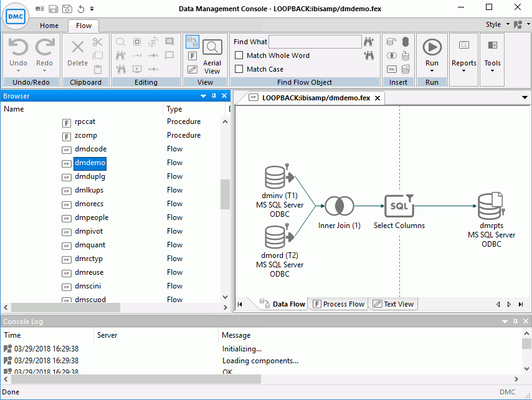Click the clipboard Paste icon

pyautogui.click(x=98, y=69)
